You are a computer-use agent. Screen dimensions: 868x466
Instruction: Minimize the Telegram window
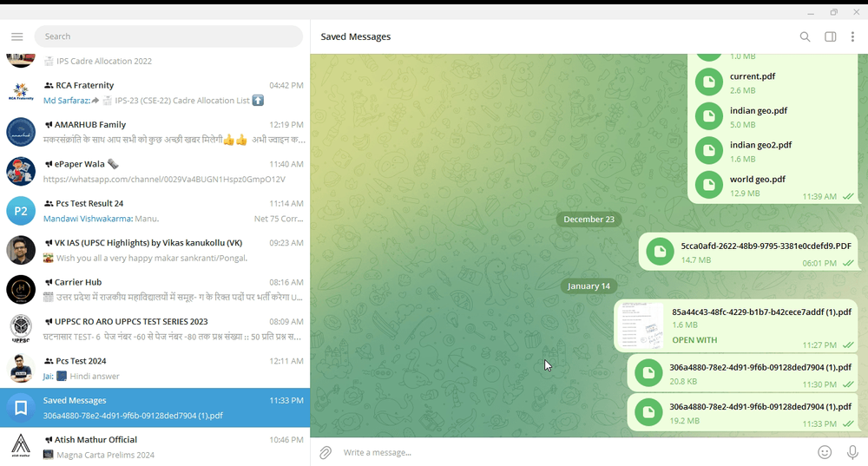(x=811, y=12)
